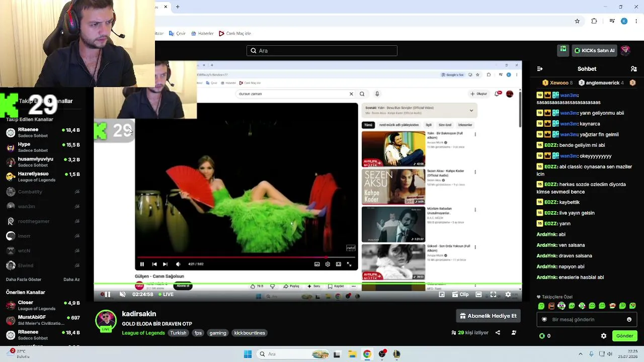This screenshot has width=644, height=362.
Task: Open the browser extensions puzzle icon
Action: (x=594, y=21)
